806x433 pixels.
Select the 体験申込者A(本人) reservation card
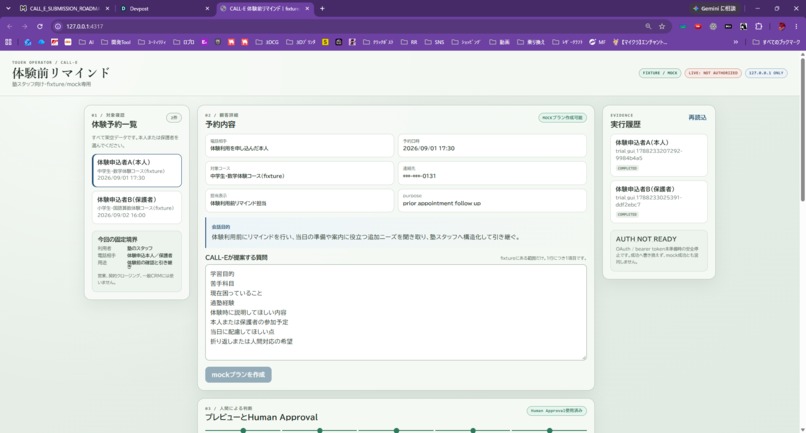click(x=137, y=170)
